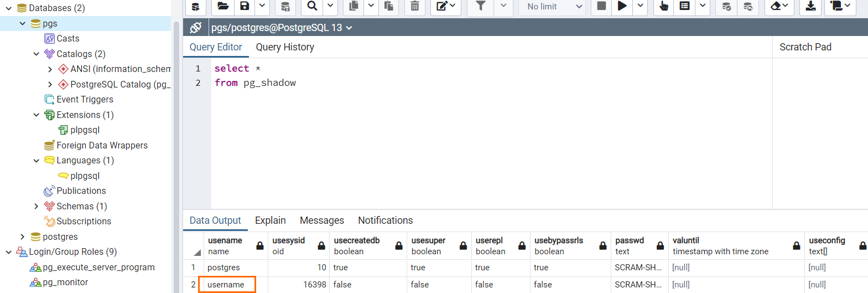Open the Macros menu icon
The image size is (868, 293).
click(840, 6)
